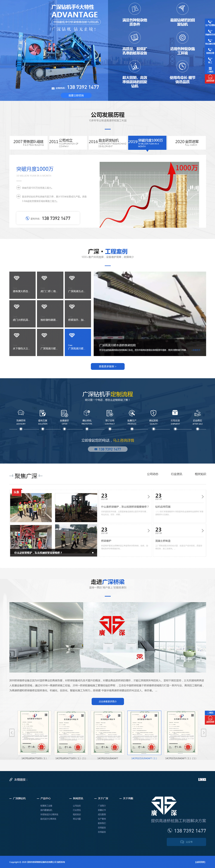Image resolution: width=215 pixels, height=868 pixels.
Task: Click the 打包出货 Shipment process icon
Action: point(175,413)
